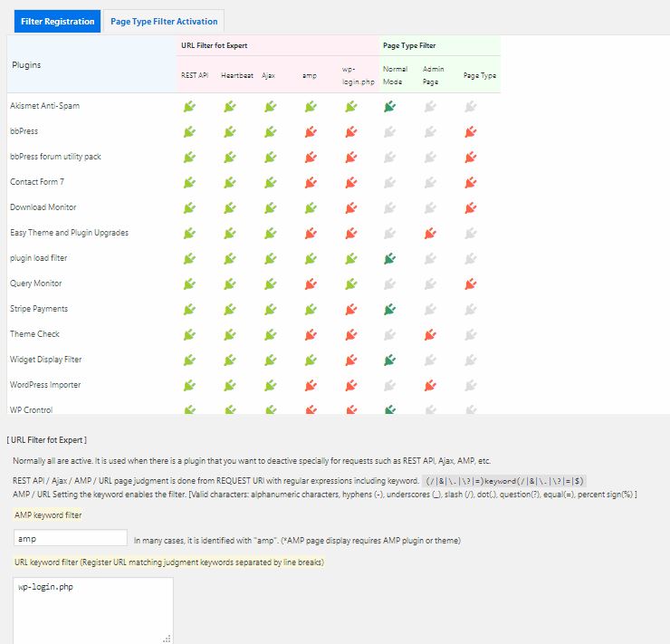Viewport: 670px width, 644px height.
Task: Click the Page Type column header
Action: [480, 75]
